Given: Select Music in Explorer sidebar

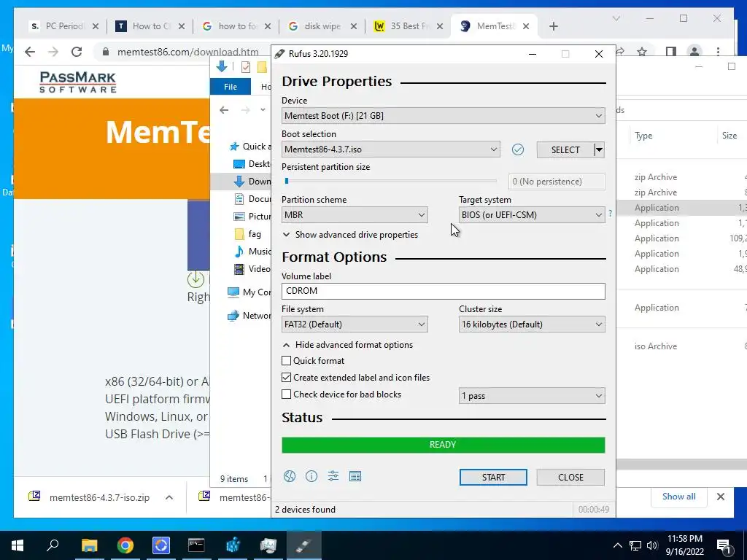Looking at the screenshot, I should point(252,251).
